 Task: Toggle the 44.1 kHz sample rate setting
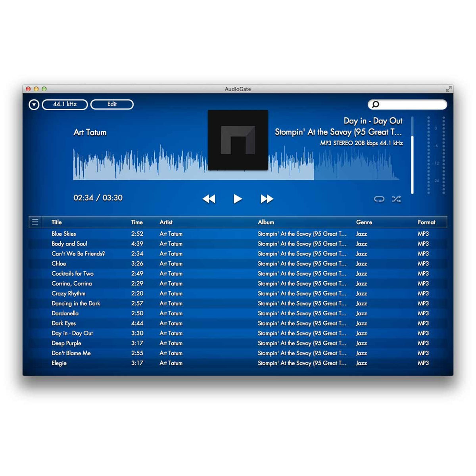[65, 104]
